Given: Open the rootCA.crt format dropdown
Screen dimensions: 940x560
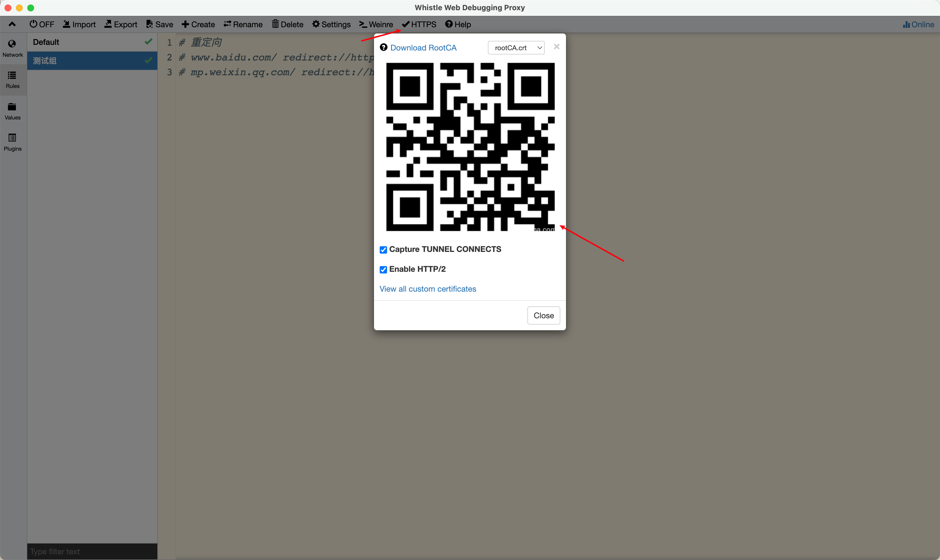Looking at the screenshot, I should tap(516, 48).
